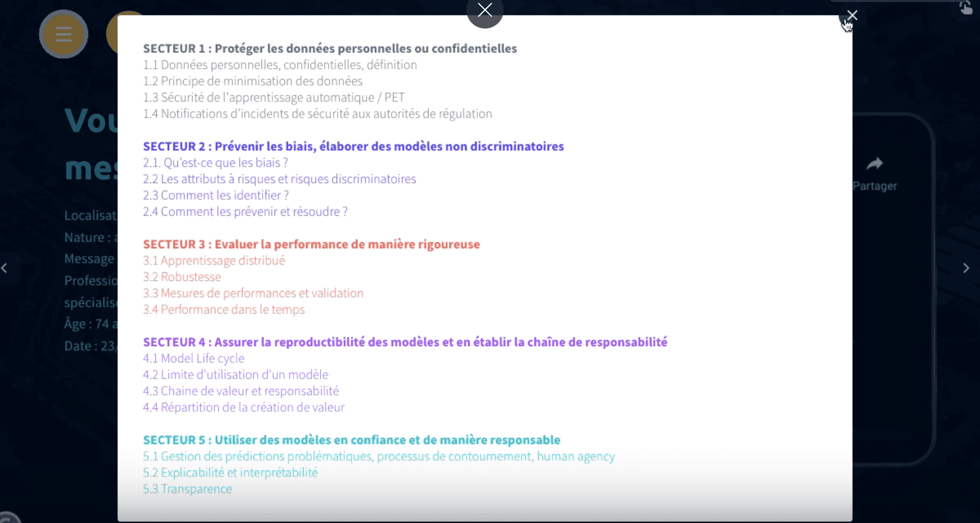The height and width of the screenshot is (523, 980).
Task: Advance to next slide with right chevron
Action: (x=965, y=268)
